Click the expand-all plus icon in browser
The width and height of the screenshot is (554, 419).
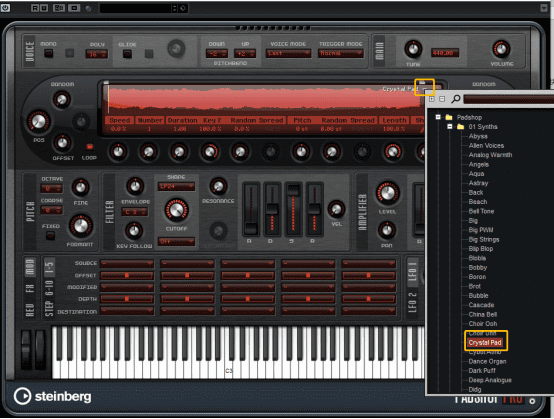tap(431, 99)
